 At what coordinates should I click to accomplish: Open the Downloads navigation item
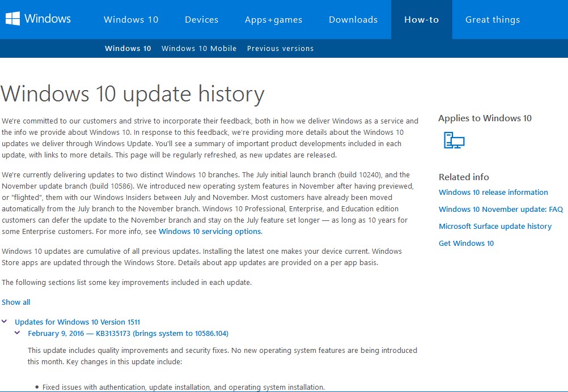point(353,20)
